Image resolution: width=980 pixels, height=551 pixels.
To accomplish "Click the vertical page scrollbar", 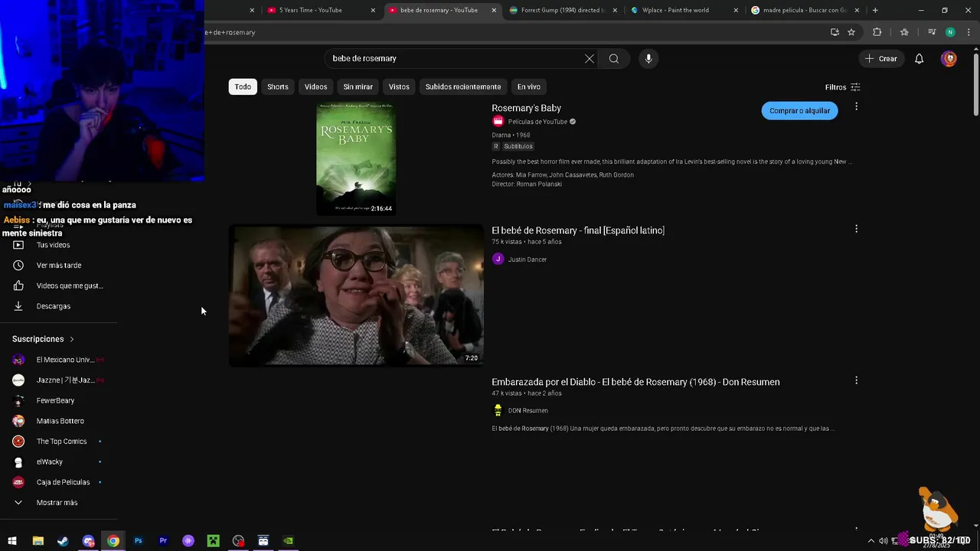I will click(975, 84).
